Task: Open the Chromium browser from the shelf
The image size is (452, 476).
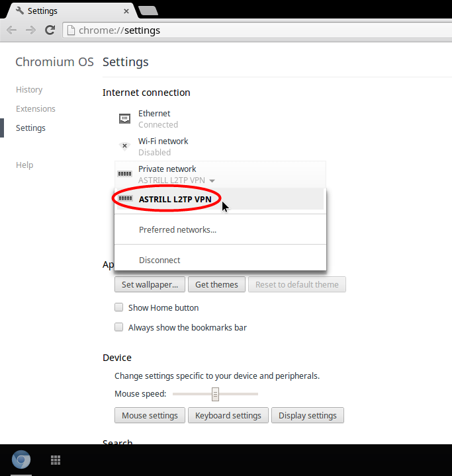Action: [21, 460]
